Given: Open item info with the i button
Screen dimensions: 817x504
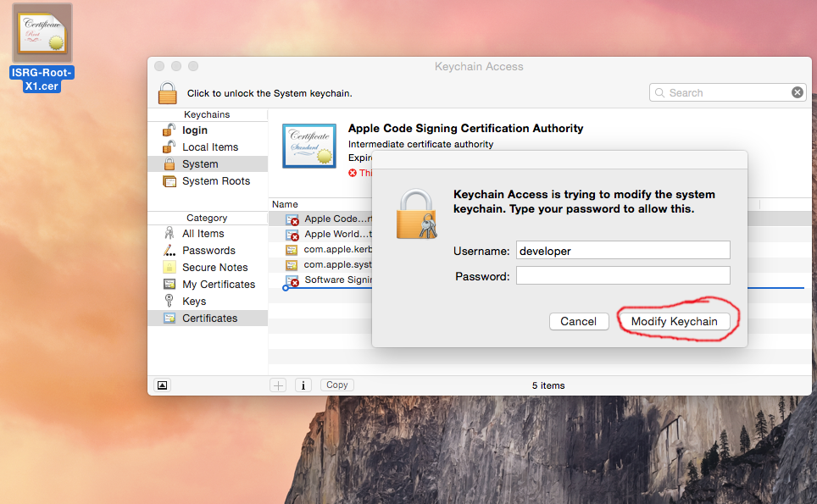Looking at the screenshot, I should point(303,385).
